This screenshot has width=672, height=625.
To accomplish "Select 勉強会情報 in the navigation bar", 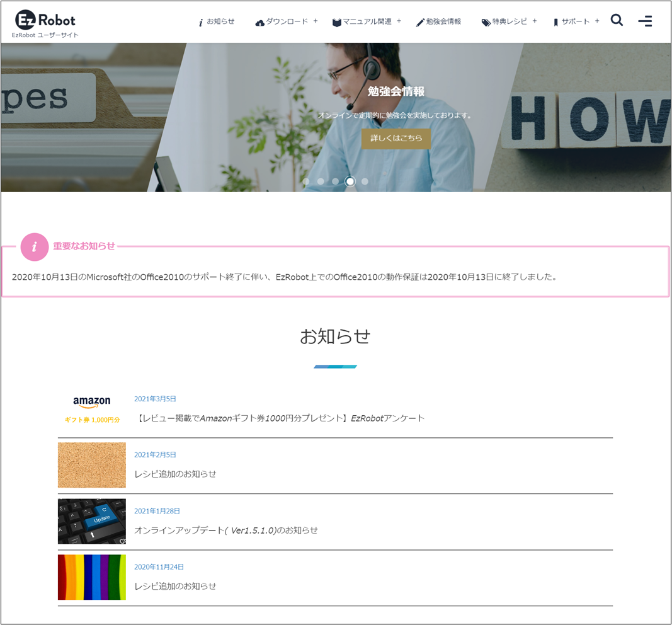I will 444,21.
